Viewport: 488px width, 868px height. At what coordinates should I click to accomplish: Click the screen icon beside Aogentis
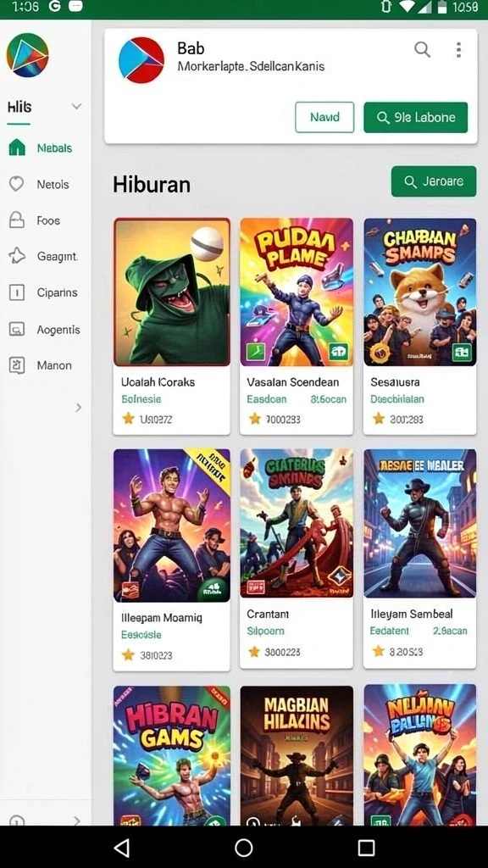(x=17, y=330)
